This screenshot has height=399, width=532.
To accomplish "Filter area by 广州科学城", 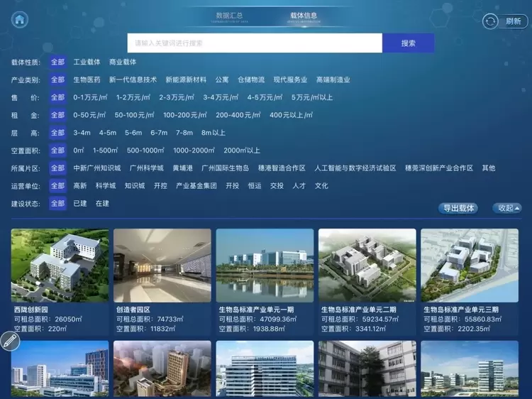I will pos(146,168).
